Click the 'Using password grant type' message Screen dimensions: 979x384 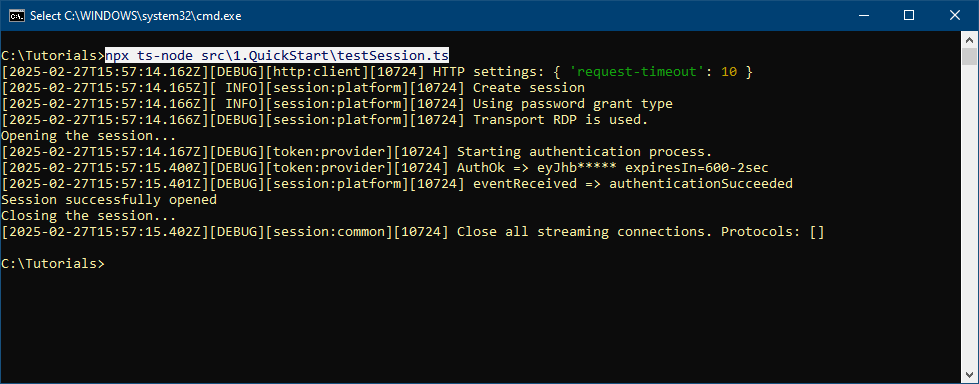(x=573, y=104)
